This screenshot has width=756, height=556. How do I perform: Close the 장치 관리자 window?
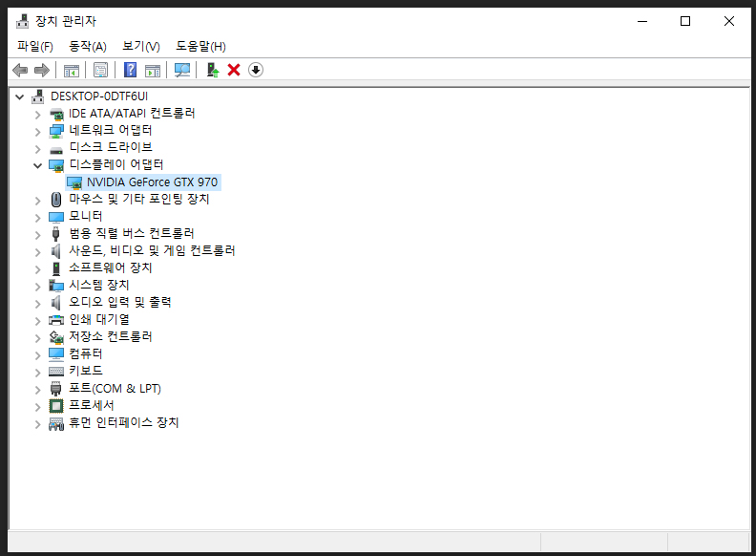point(729,21)
